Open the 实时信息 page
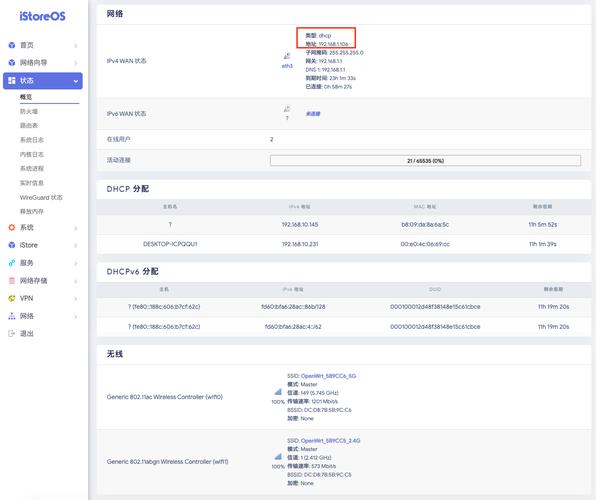 point(32,183)
